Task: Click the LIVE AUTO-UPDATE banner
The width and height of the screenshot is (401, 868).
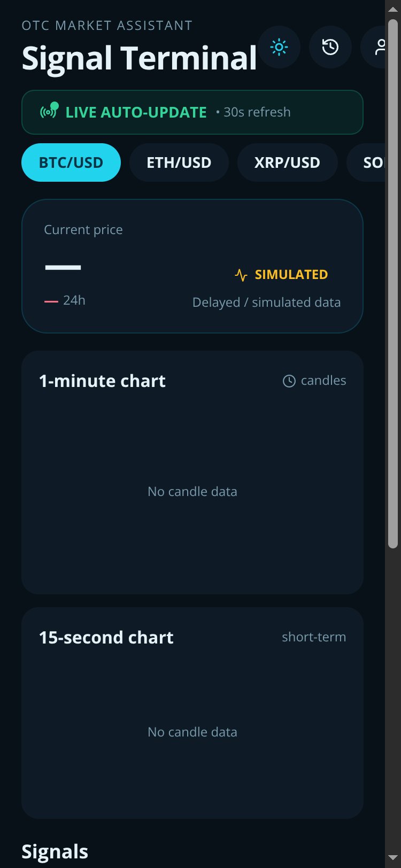Action: 192,112
